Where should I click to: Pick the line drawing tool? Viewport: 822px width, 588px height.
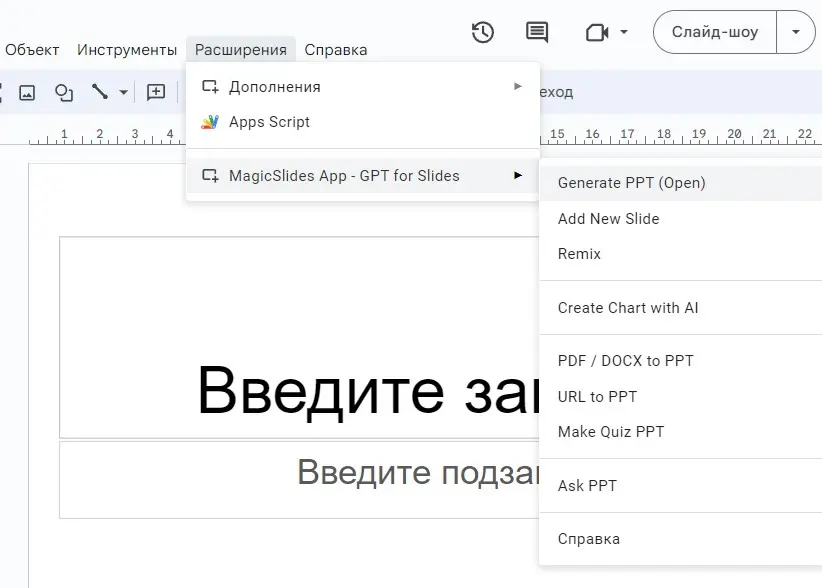pos(99,92)
